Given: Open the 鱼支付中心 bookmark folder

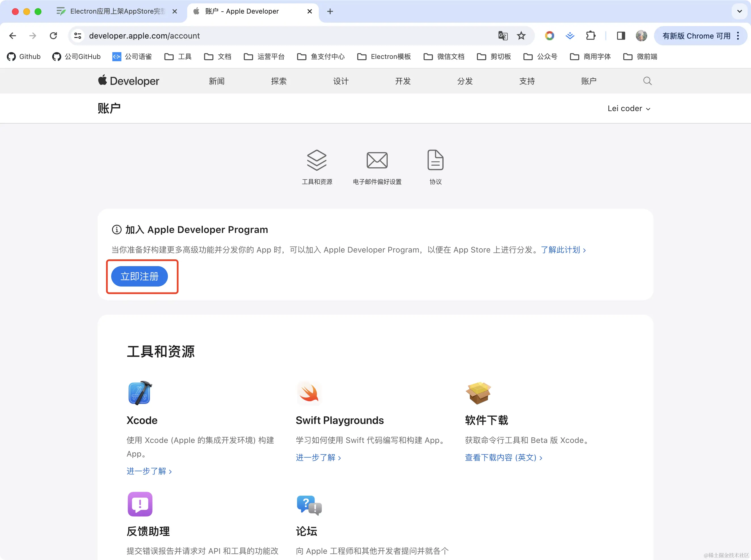Looking at the screenshot, I should [x=320, y=57].
